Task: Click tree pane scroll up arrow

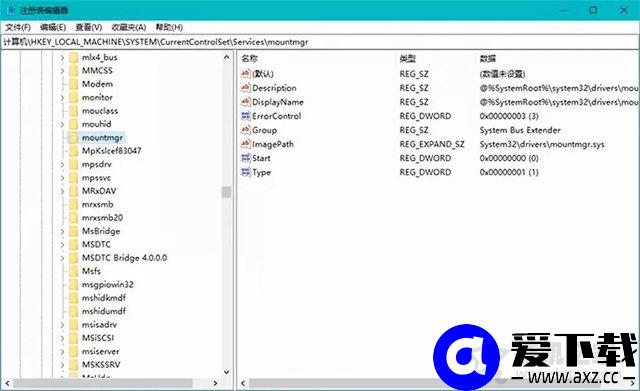Action: tap(227, 58)
